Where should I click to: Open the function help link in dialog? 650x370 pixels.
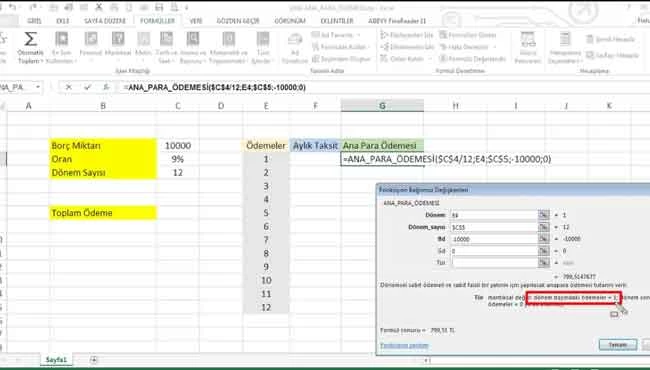tap(404, 346)
